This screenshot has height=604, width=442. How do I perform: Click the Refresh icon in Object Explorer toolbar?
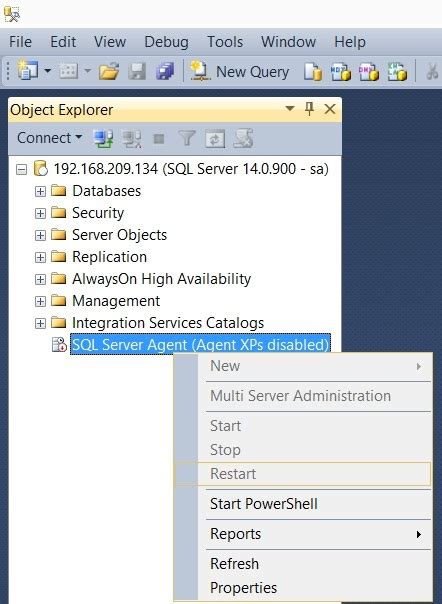[215, 139]
